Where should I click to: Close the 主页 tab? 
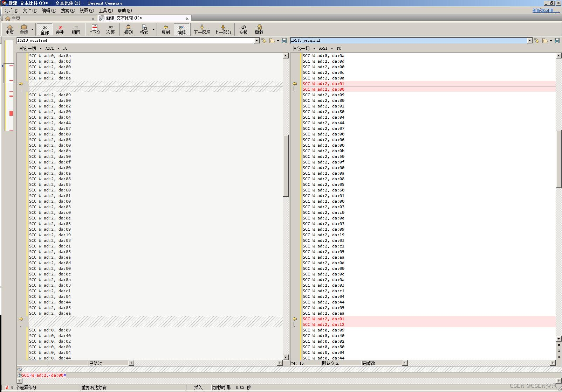click(x=93, y=19)
